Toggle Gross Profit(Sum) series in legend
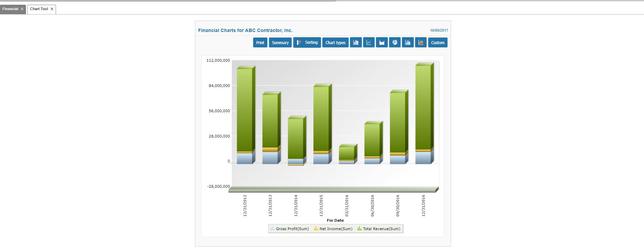Viewport: 644px width, 249px height. pyautogui.click(x=289, y=229)
